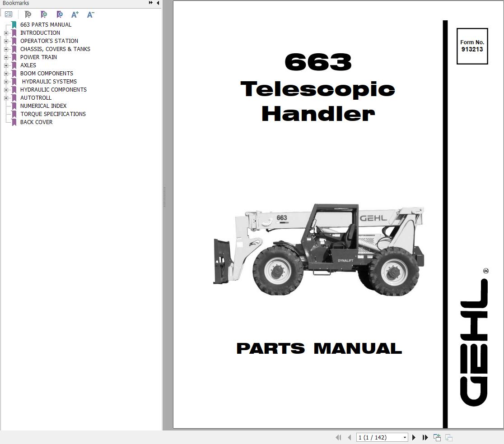Expand the OPERATOR'S STATION bookmark
The height and width of the screenshot is (444, 504).
click(x=6, y=41)
